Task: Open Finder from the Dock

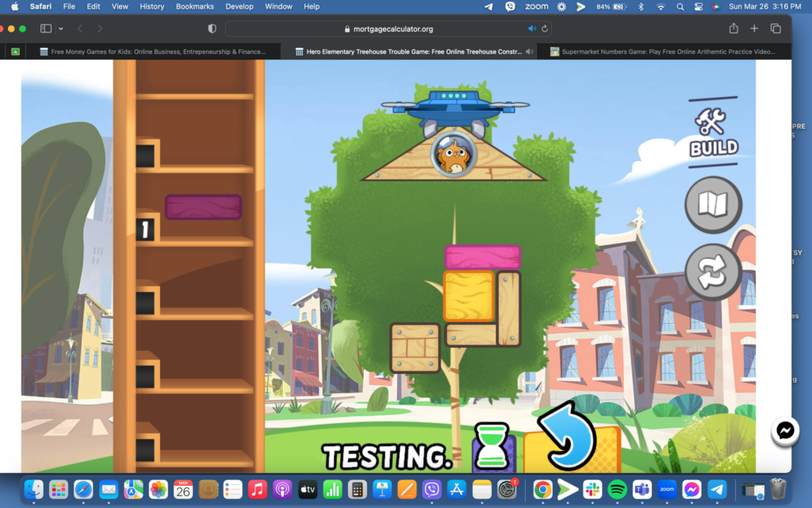Action: [34, 489]
